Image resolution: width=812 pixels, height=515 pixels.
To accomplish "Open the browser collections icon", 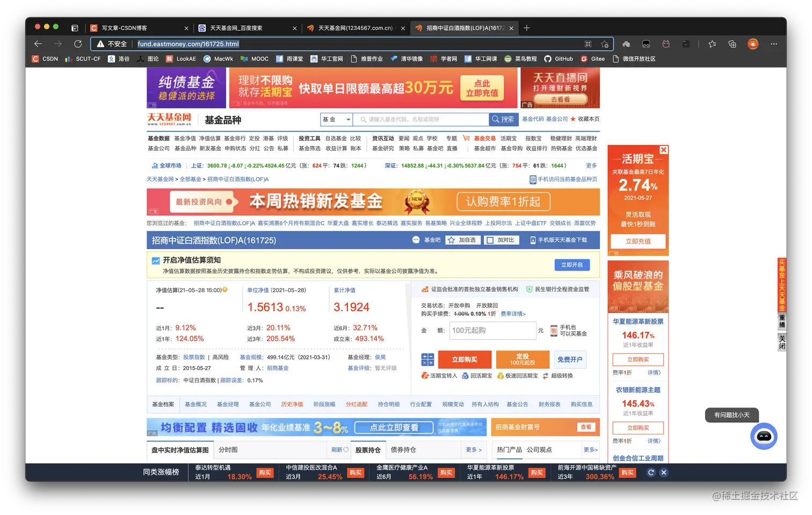I will 732,44.
